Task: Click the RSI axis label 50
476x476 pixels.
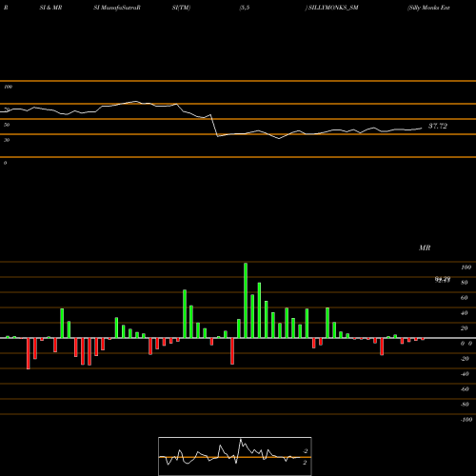Action: pos(7,125)
